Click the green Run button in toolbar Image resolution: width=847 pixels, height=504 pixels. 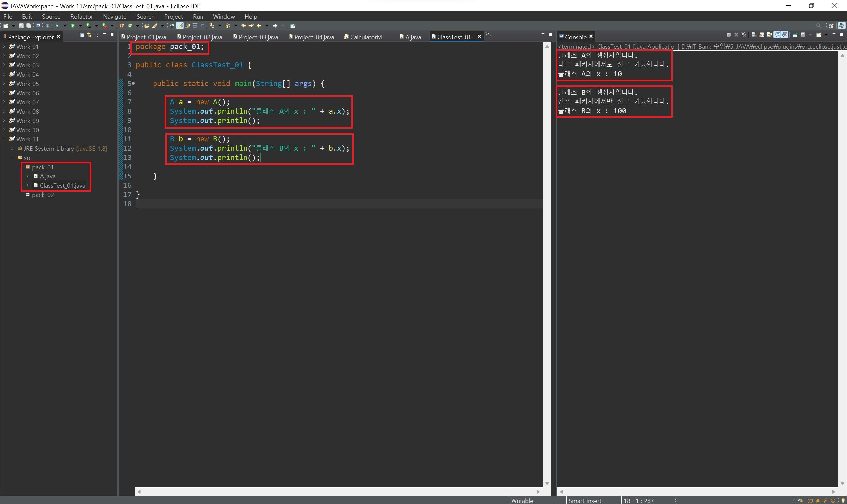click(73, 26)
